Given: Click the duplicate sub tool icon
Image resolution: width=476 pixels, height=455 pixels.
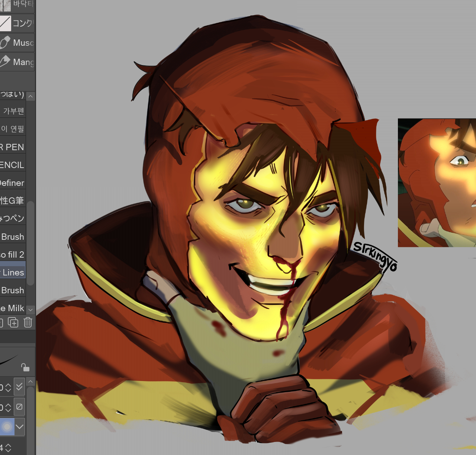Looking at the screenshot, I should click(13, 322).
